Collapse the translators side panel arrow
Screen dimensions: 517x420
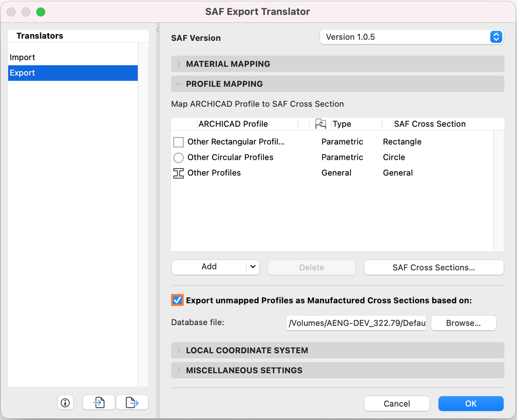click(158, 30)
